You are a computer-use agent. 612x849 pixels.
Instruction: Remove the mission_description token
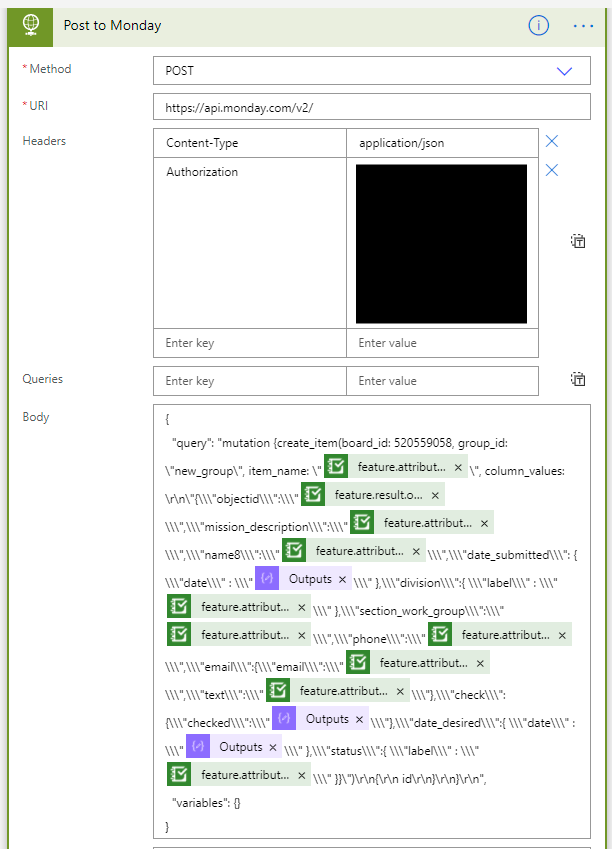[484, 524]
